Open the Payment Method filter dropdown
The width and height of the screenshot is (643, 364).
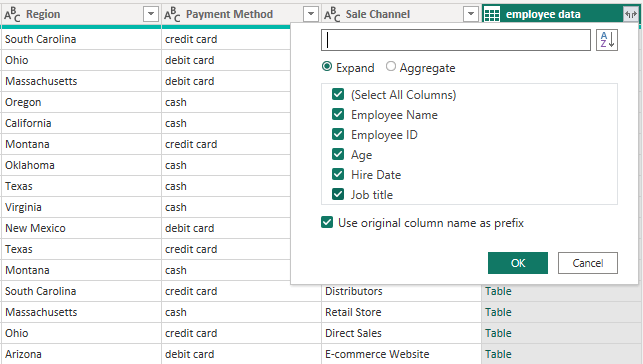[311, 14]
